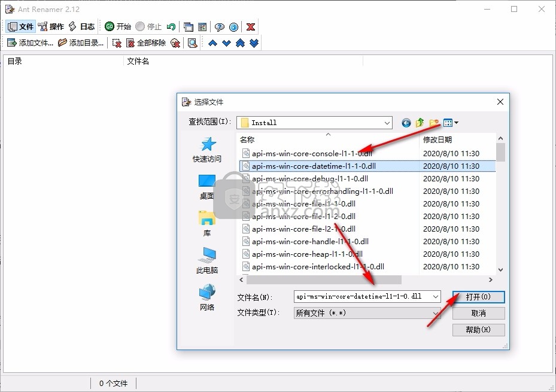The width and height of the screenshot is (556, 392).
Task: Click the grey 停止 (Stop) button
Action: point(148,26)
